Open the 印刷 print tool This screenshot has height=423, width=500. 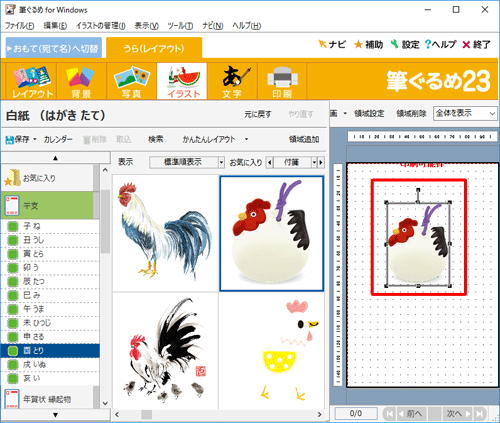point(282,81)
